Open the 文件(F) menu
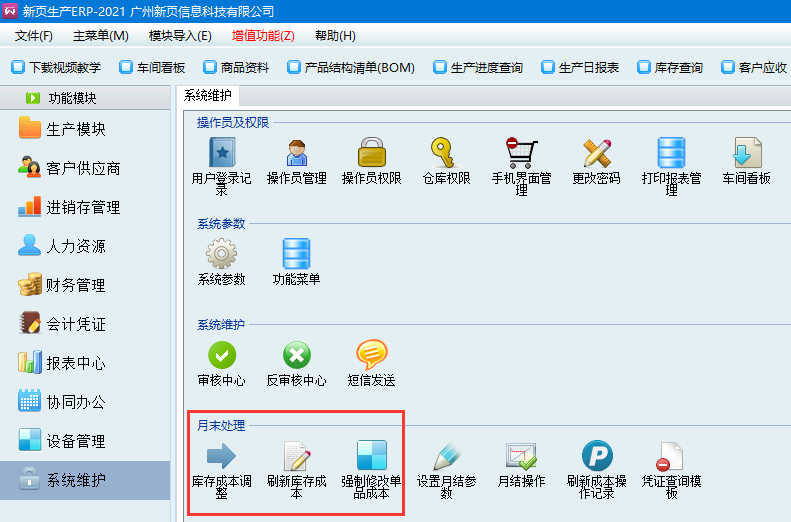Image resolution: width=791 pixels, height=522 pixels. (x=34, y=36)
